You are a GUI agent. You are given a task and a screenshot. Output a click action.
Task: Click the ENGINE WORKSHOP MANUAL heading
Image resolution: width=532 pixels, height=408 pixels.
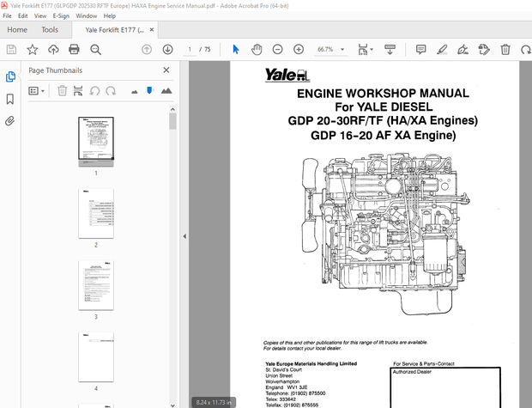383,94
